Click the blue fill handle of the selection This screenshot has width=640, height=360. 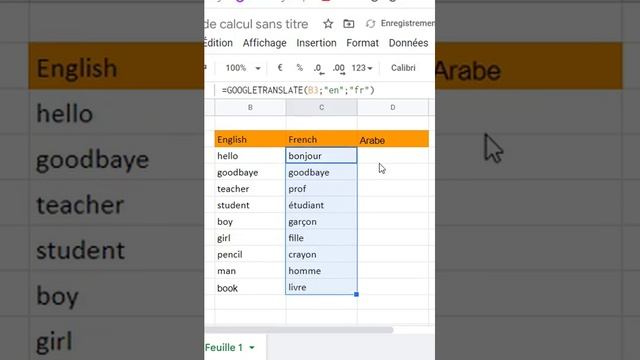(x=356, y=294)
